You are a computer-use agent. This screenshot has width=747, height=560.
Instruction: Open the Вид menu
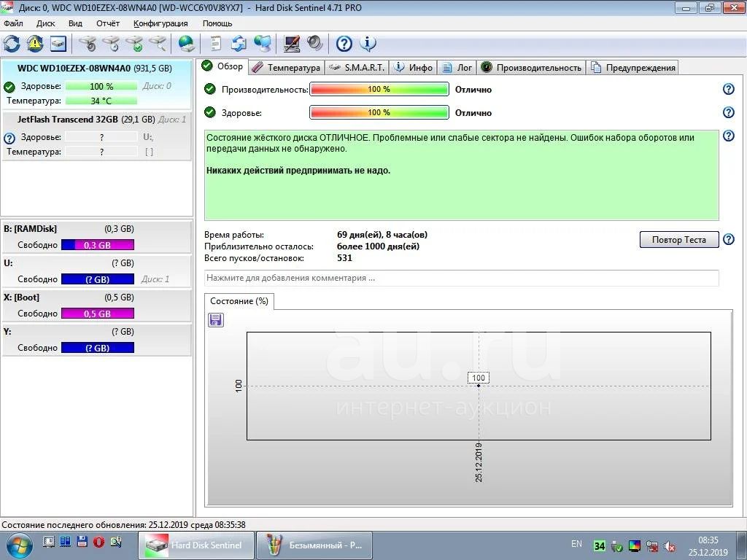pos(75,23)
